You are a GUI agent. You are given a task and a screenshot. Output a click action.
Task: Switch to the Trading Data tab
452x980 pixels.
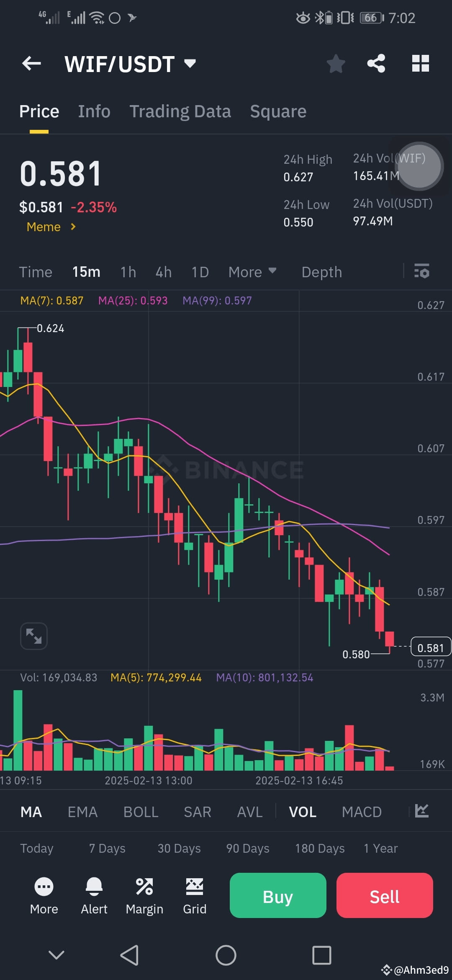(180, 111)
